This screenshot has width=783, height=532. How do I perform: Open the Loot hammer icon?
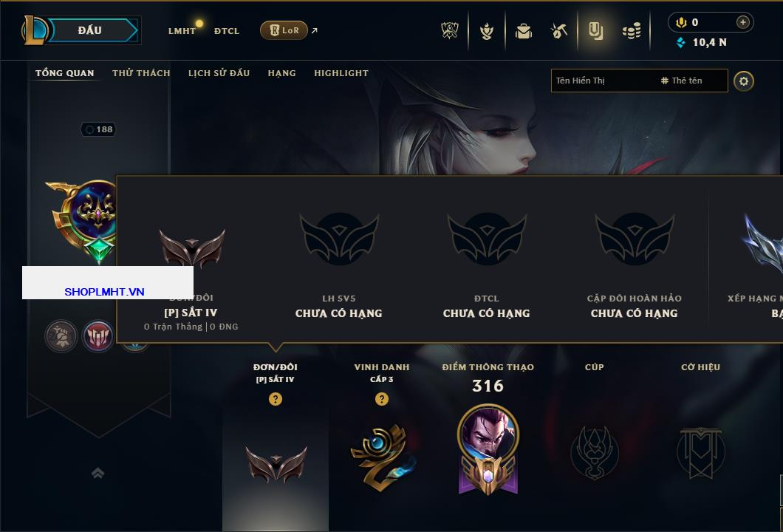click(x=558, y=32)
